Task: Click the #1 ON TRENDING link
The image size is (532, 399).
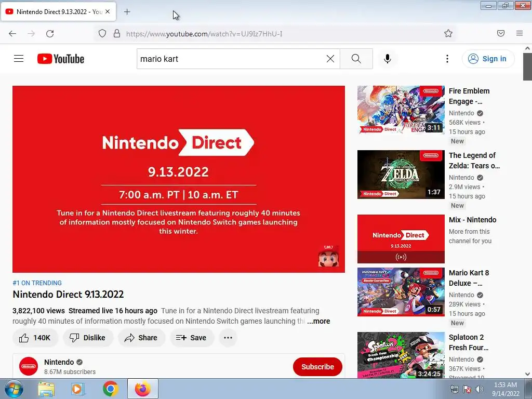Action: coord(37,283)
